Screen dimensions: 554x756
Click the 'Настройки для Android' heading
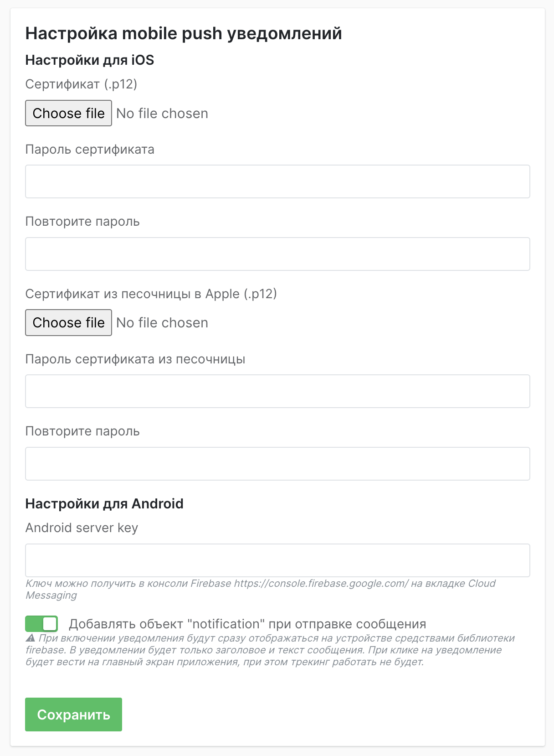point(104,504)
